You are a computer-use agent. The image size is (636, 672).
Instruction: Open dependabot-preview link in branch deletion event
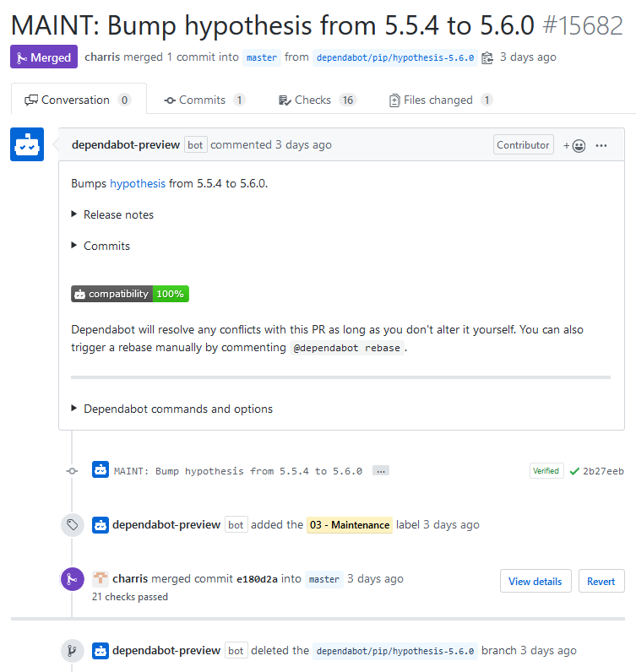coord(166,651)
